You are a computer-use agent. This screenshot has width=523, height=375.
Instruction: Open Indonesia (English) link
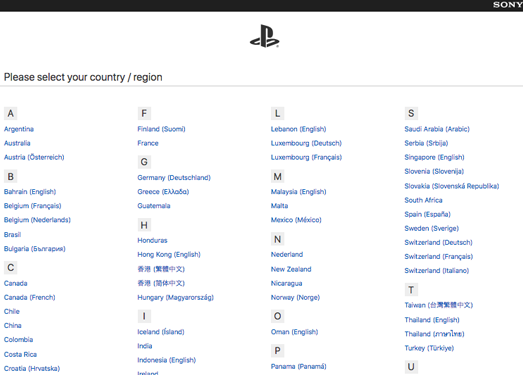167,360
